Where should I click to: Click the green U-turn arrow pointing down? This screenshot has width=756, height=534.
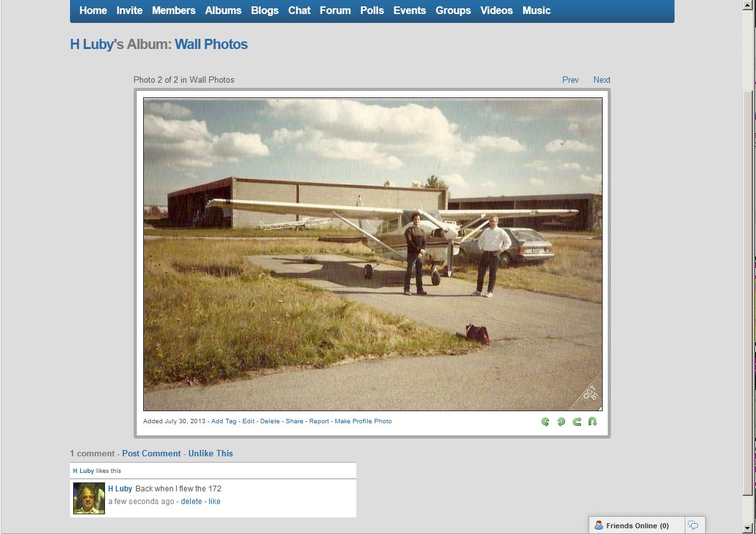tap(592, 421)
